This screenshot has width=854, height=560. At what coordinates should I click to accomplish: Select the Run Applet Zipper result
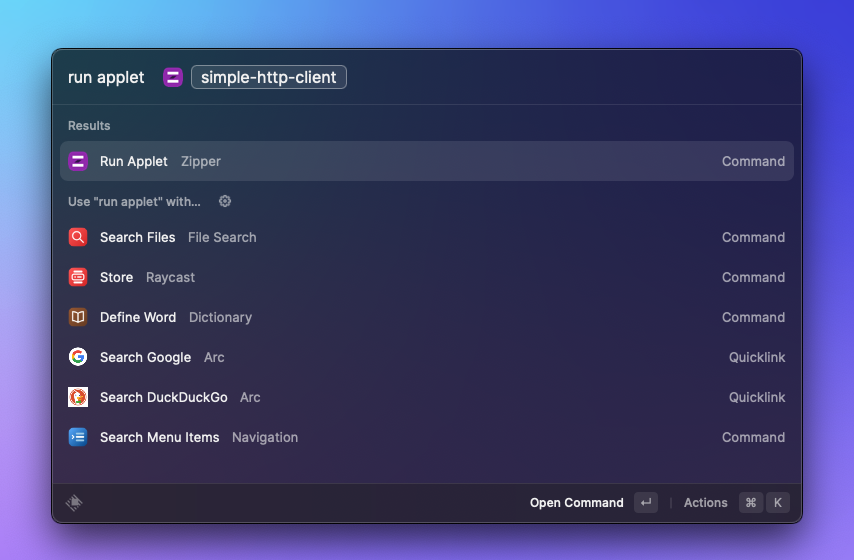click(x=427, y=161)
